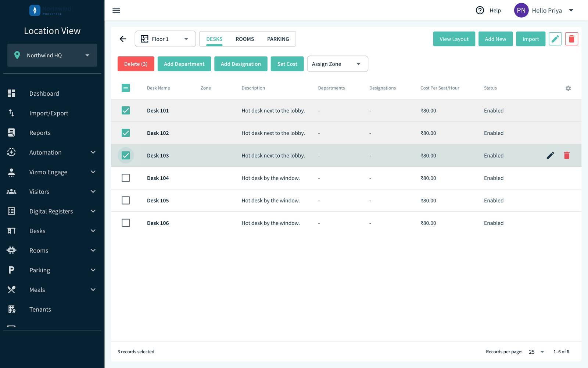Open the Northwind HQ location dropdown
This screenshot has height=368, width=588.
(x=52, y=55)
